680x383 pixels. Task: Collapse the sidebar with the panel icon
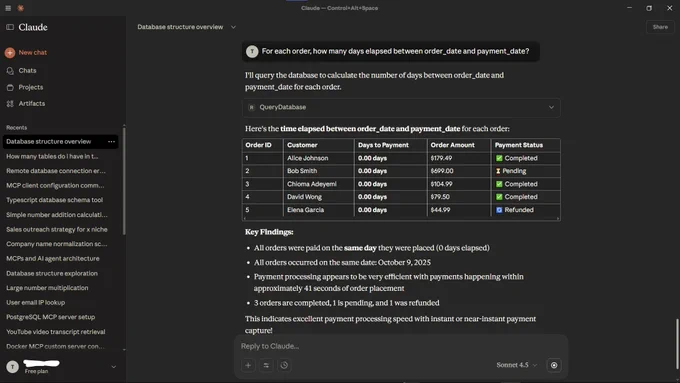point(10,27)
